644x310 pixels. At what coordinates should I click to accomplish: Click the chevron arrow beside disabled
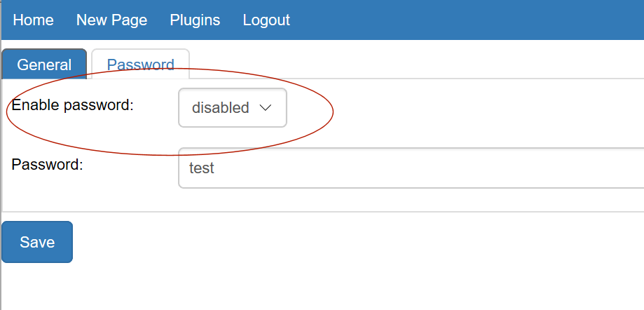(266, 108)
